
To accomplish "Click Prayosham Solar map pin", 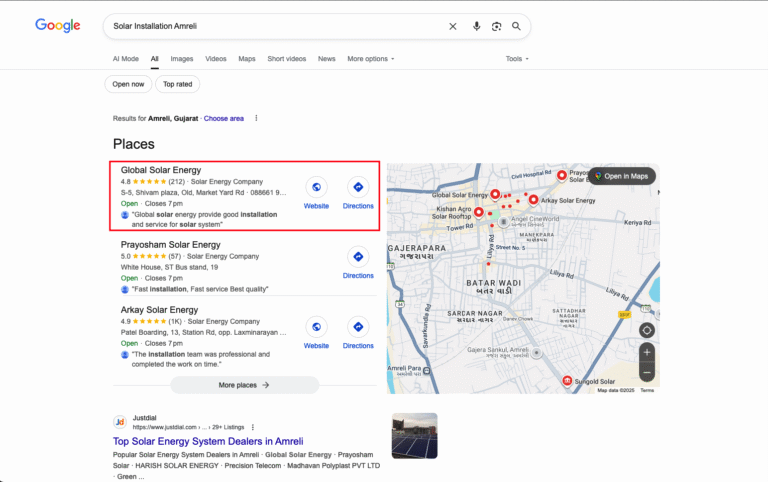I will click(562, 175).
